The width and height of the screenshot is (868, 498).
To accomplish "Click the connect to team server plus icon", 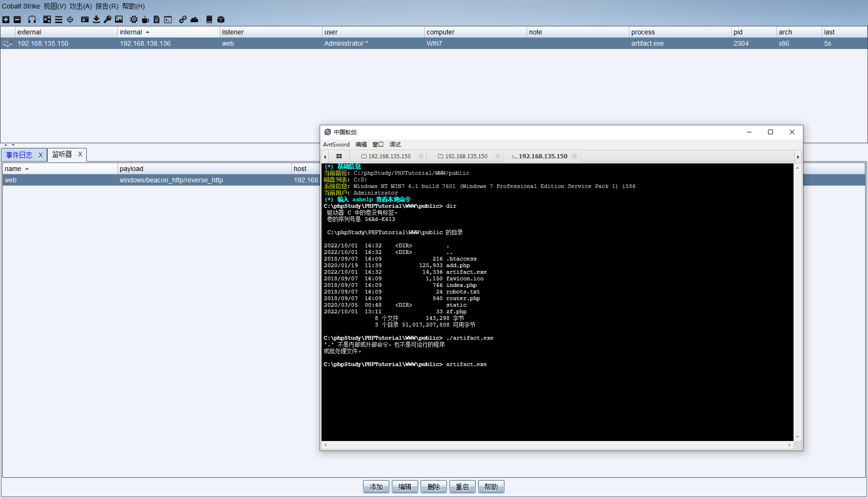I will tap(6, 19).
